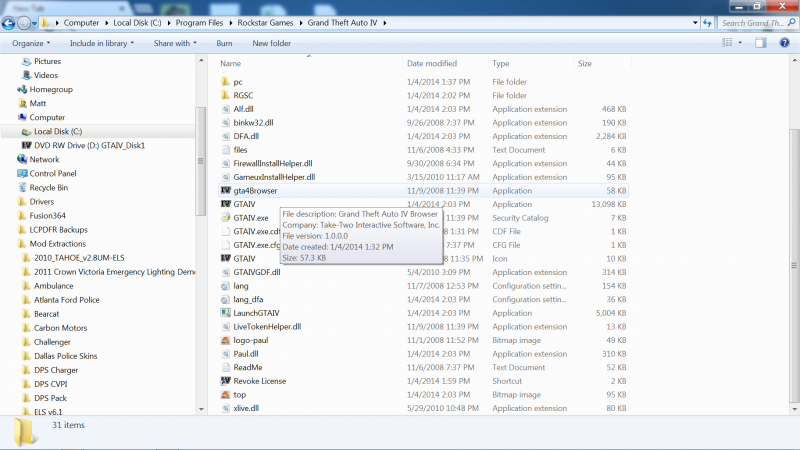This screenshot has width=800, height=450.
Task: Sort by Size column header
Action: point(585,63)
